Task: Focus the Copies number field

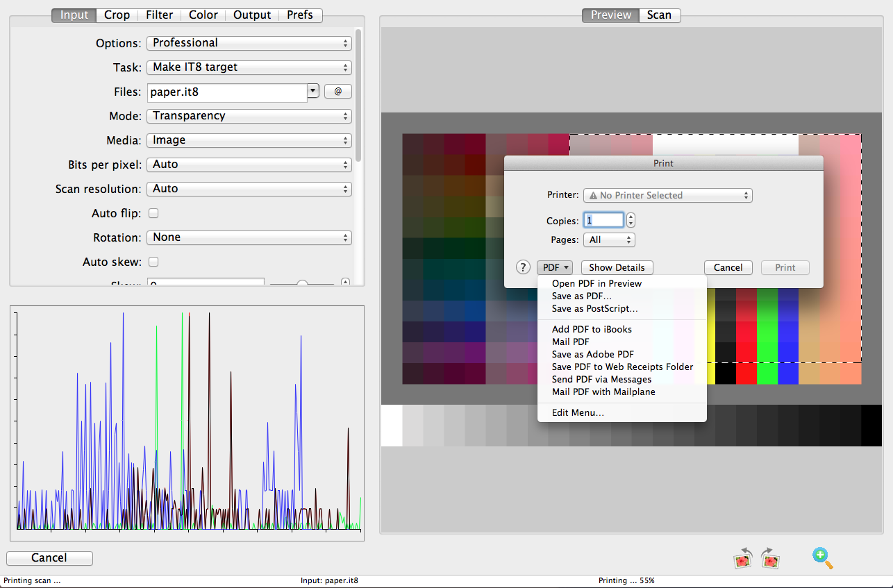Action: click(603, 220)
